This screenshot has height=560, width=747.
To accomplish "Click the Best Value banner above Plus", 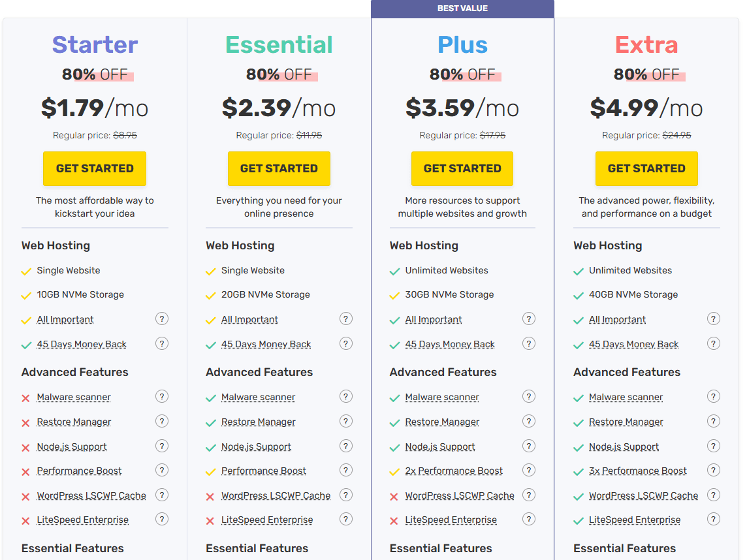I will coord(462,8).
